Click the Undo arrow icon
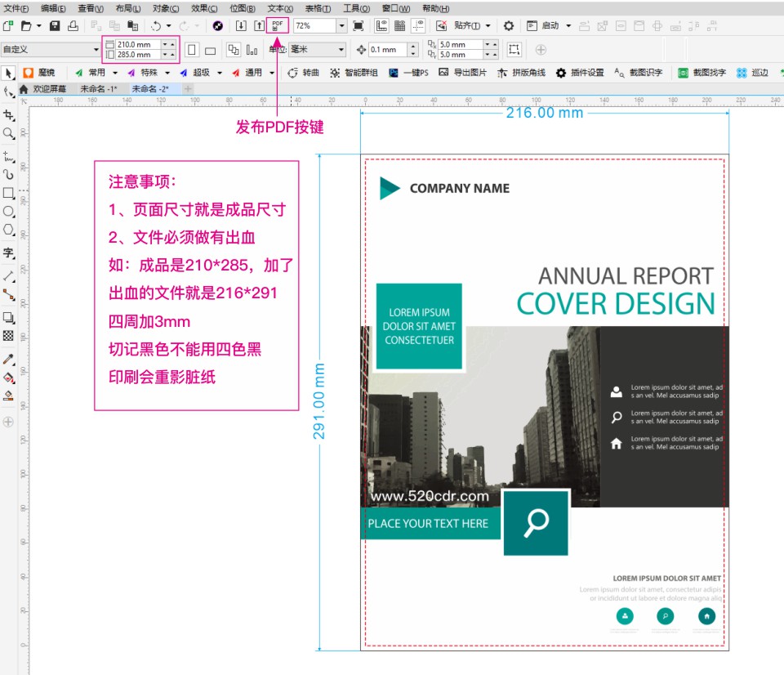Screen dimensions: 784x675 click(156, 25)
